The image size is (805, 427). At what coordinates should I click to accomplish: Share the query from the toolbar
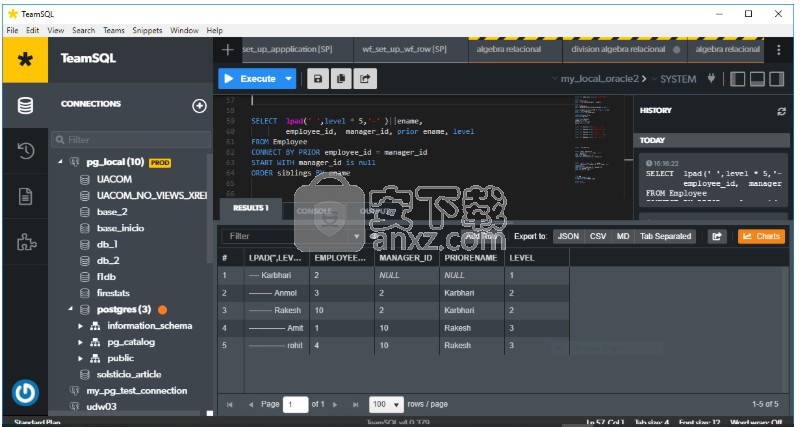pyautogui.click(x=365, y=79)
